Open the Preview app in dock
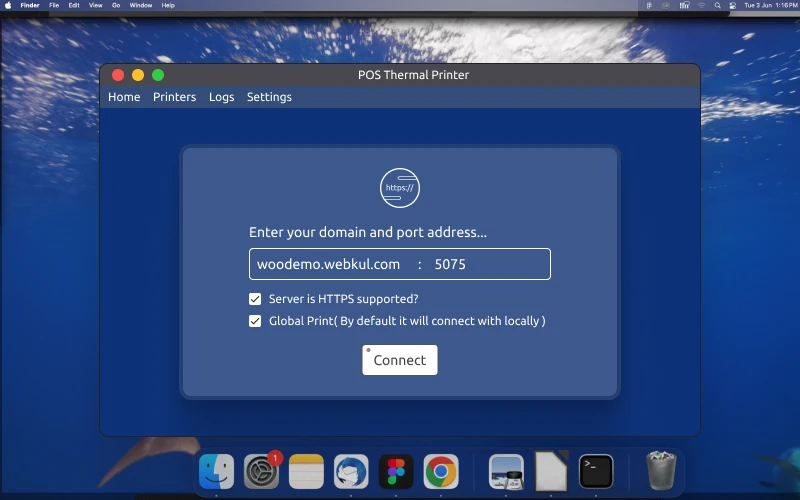The height and width of the screenshot is (500, 800). (506, 471)
